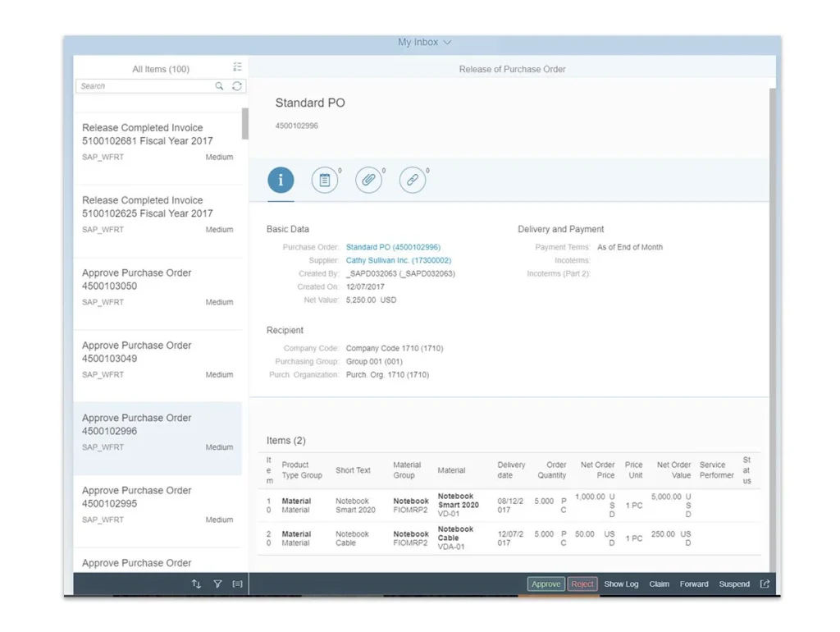The image size is (840, 632).
Task: Suspend the task
Action: click(734, 584)
